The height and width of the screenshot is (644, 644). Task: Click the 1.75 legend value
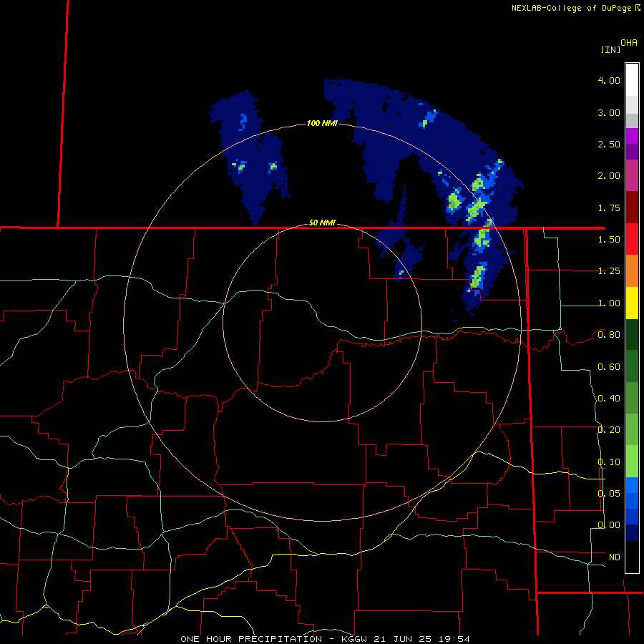tap(609, 208)
